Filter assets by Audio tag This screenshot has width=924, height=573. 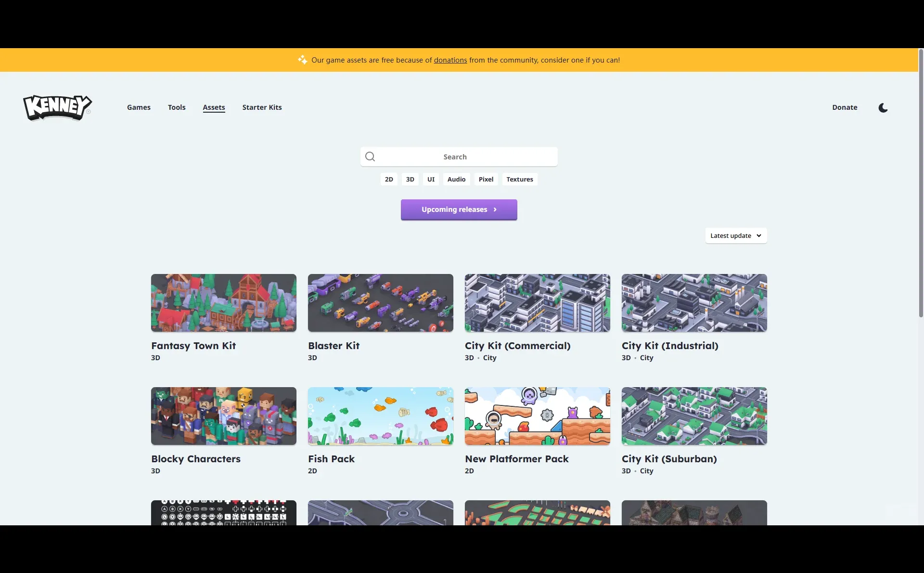point(456,179)
